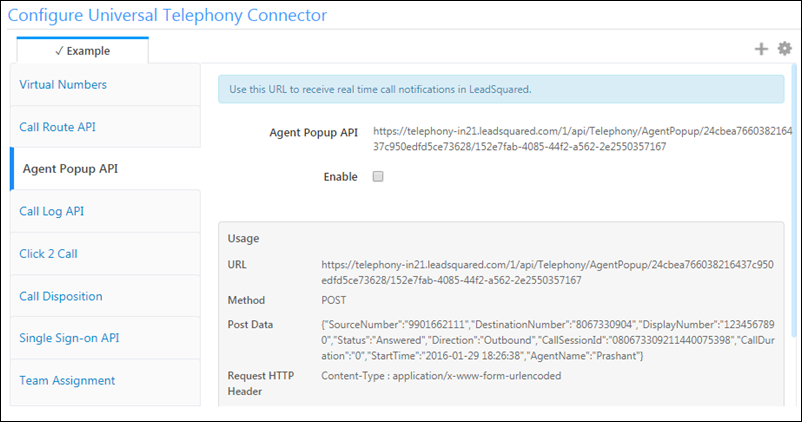Screen dimensions: 802x422
Task: Click the plus icon to add connector
Action: click(x=761, y=49)
